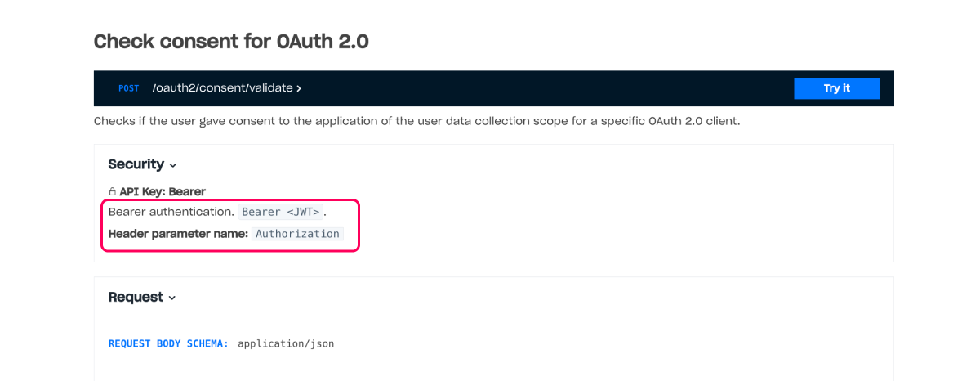Click the Bearer authentication text

pyautogui.click(x=171, y=212)
